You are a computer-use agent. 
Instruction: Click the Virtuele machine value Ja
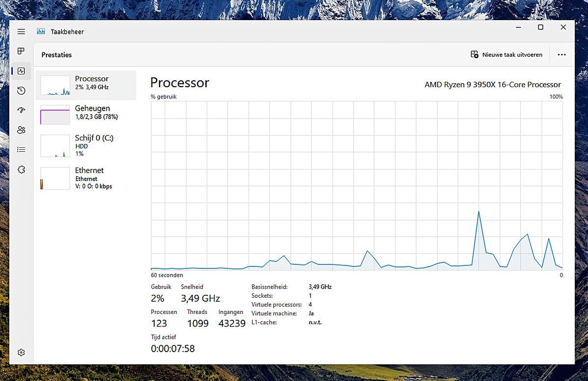coord(311,313)
